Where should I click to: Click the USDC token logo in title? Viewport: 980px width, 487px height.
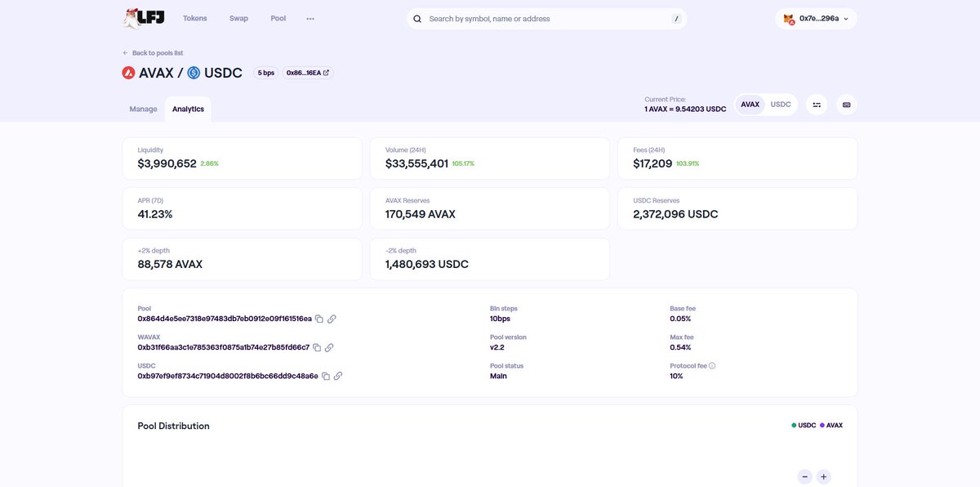194,73
